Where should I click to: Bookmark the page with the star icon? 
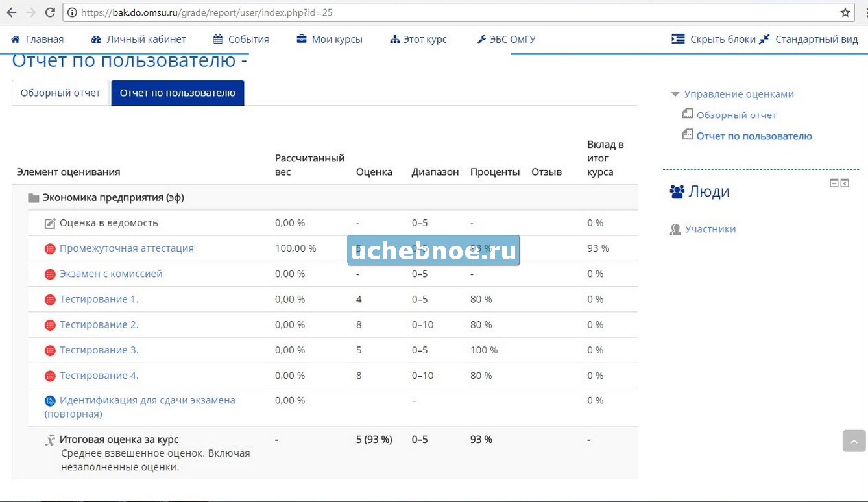click(845, 12)
